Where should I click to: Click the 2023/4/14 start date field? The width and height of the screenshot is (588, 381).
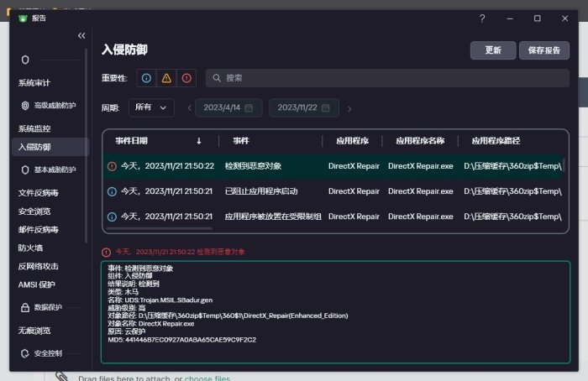228,108
